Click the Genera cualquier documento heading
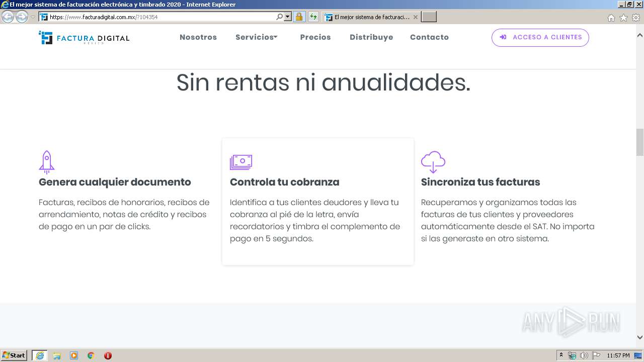644x362 pixels. tap(115, 182)
